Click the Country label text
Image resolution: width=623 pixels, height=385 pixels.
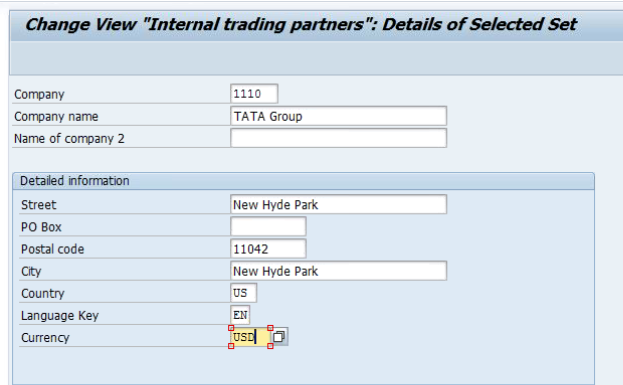pos(43,293)
